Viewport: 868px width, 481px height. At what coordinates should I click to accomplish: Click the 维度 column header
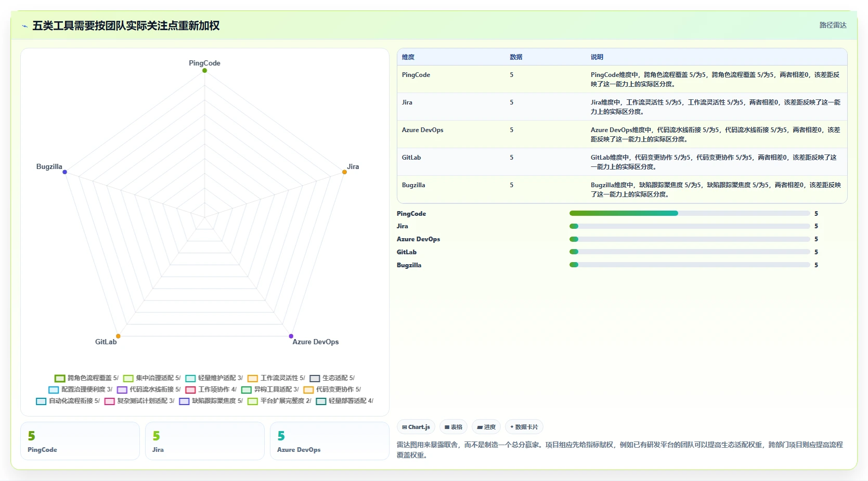click(408, 57)
